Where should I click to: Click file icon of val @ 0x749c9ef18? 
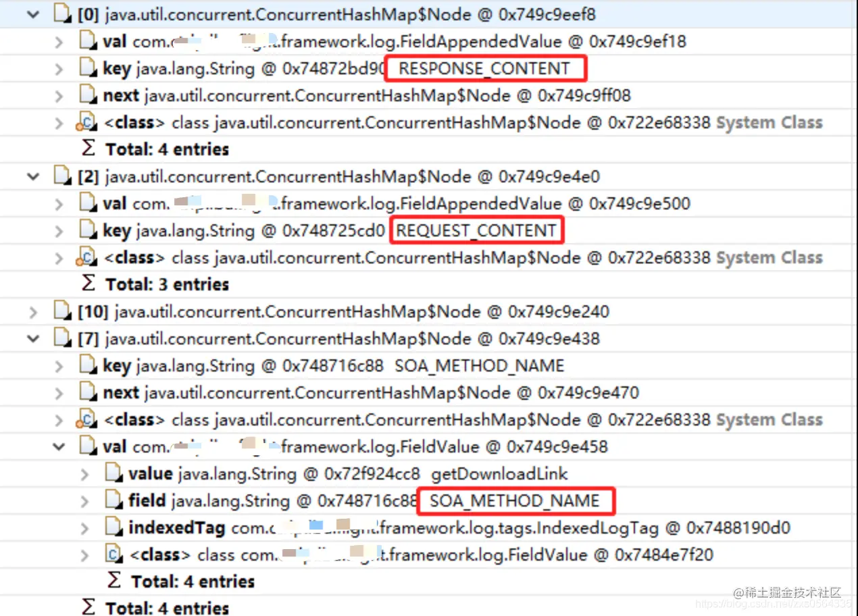(88, 41)
